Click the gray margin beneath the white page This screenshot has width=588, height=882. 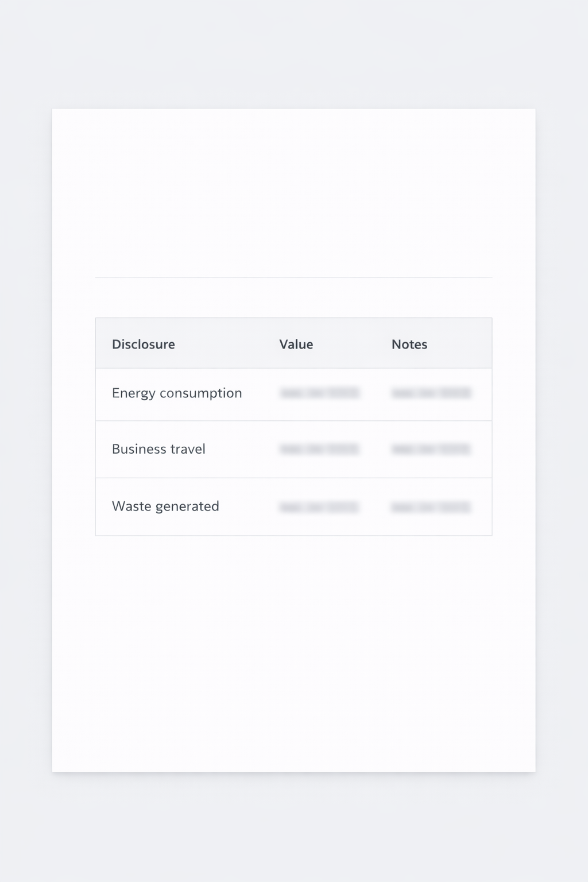pos(293,827)
